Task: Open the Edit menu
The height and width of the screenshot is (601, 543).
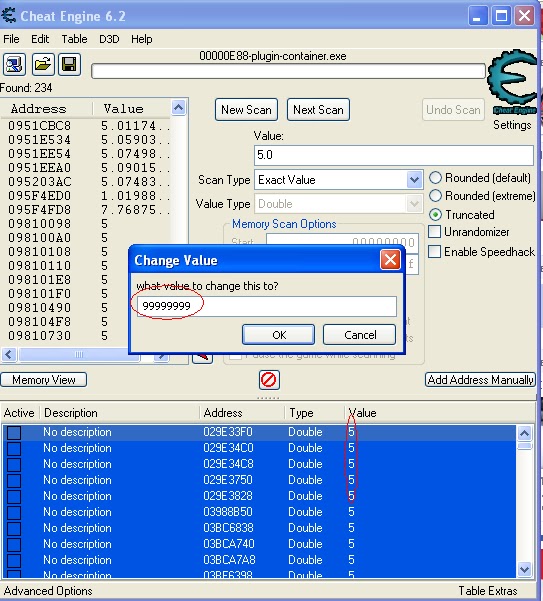Action: [40, 39]
